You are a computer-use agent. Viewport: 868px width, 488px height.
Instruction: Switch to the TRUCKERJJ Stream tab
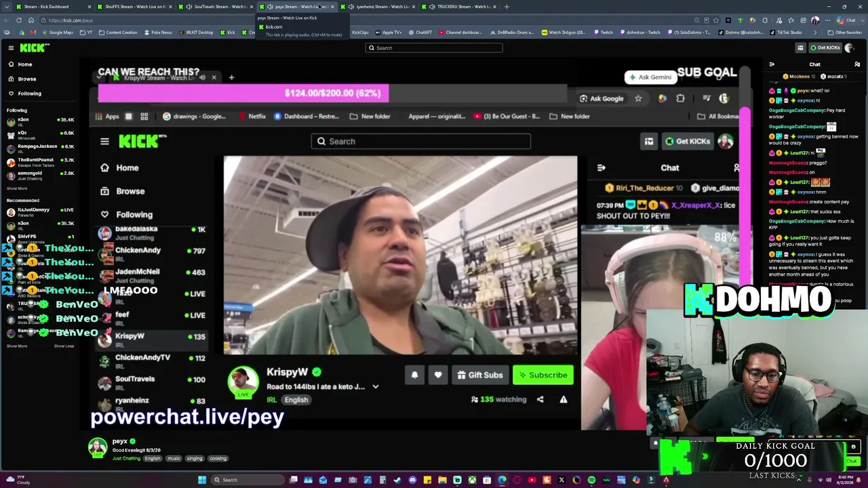459,7
